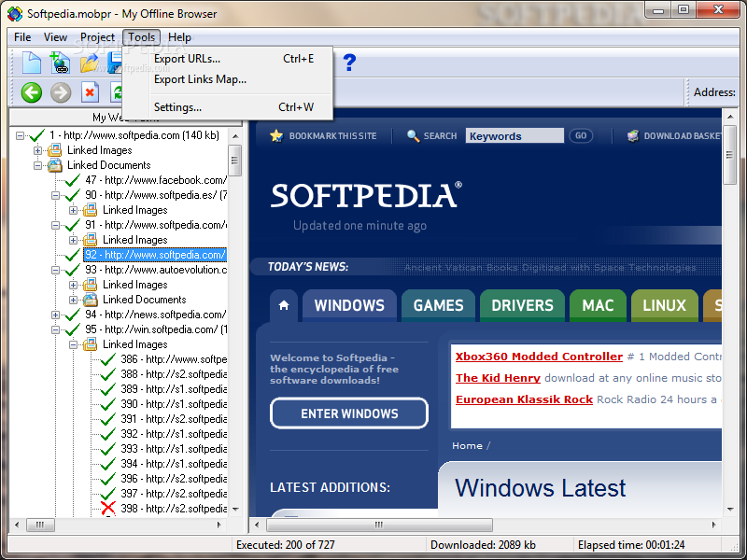Click the Download Basket icon
This screenshot has width=747, height=560.
pos(633,135)
